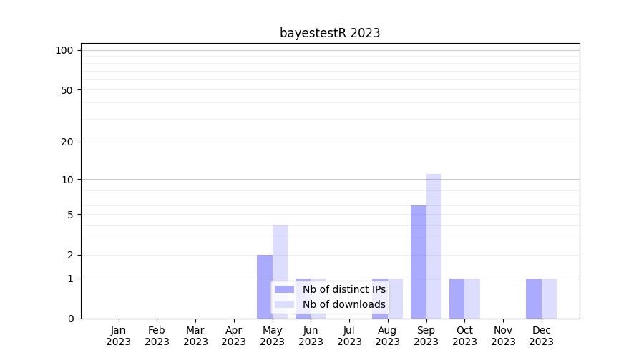Click the Jul 2023 x-axis label
Viewport: 644px width, 358px height.
click(x=349, y=336)
